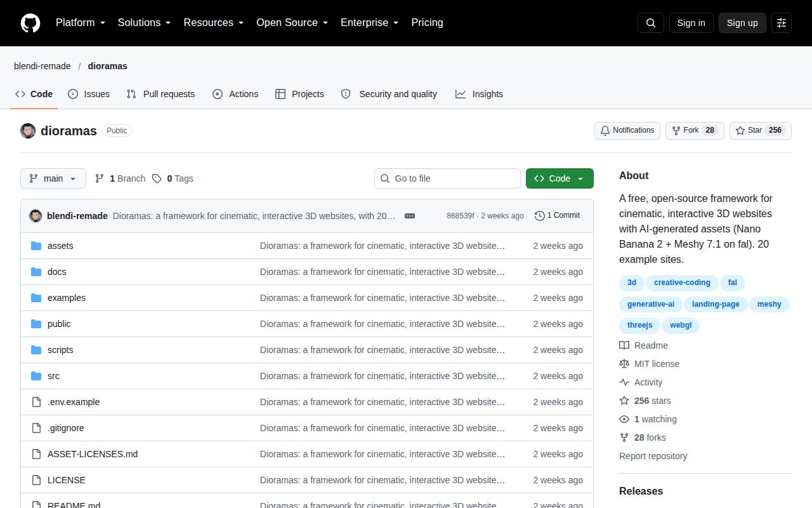Expand the Resources menu
This screenshot has height=508, width=812.
point(214,23)
